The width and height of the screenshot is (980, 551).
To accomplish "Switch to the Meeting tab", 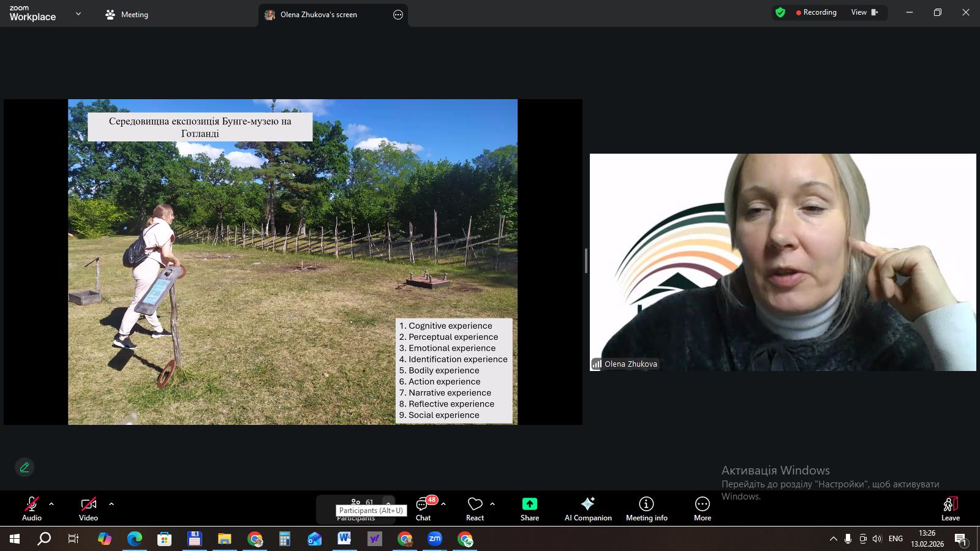I will [x=127, y=15].
